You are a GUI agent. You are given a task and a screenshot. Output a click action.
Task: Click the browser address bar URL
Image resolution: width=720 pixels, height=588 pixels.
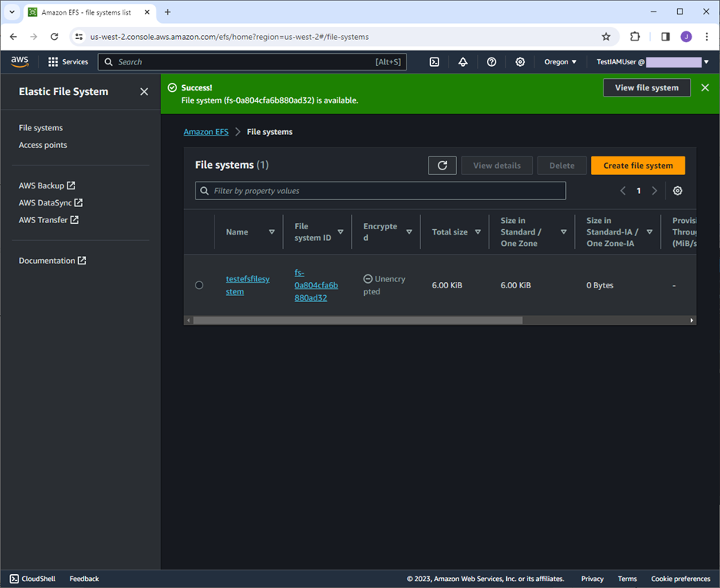click(229, 37)
